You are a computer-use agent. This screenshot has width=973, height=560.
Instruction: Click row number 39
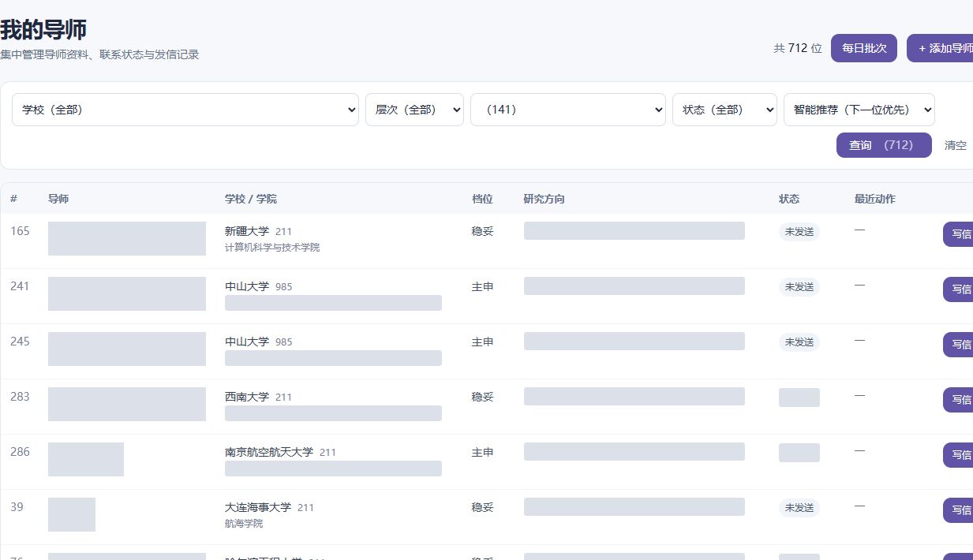pyautogui.click(x=17, y=507)
